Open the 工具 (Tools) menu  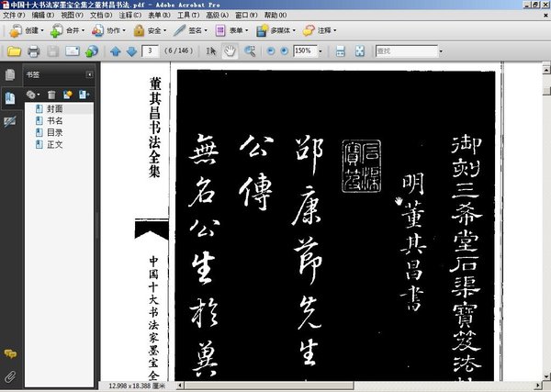coord(188,15)
